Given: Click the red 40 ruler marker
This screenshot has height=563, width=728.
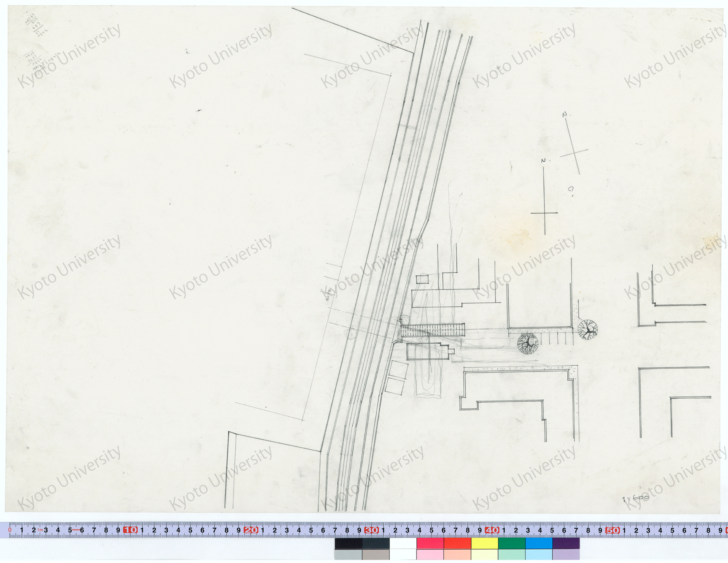Looking at the screenshot, I should pos(492,530).
